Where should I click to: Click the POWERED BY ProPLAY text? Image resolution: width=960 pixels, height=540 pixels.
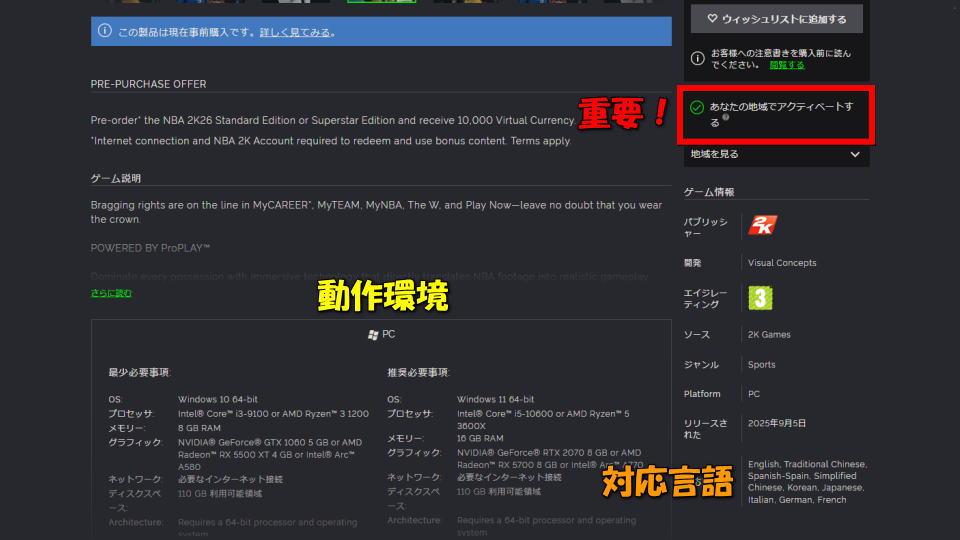coord(150,248)
